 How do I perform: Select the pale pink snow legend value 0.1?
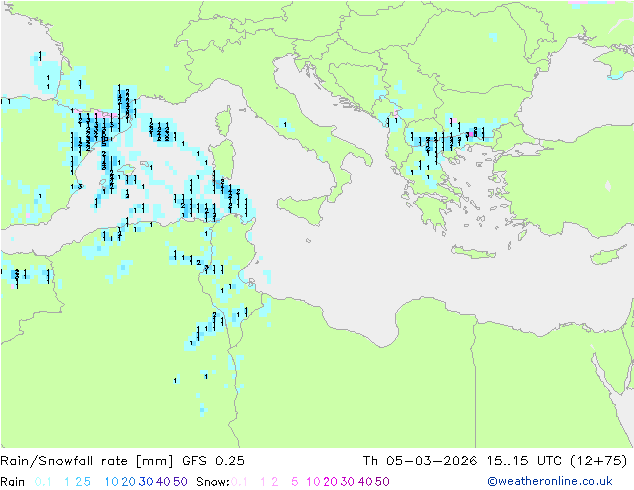(x=239, y=482)
